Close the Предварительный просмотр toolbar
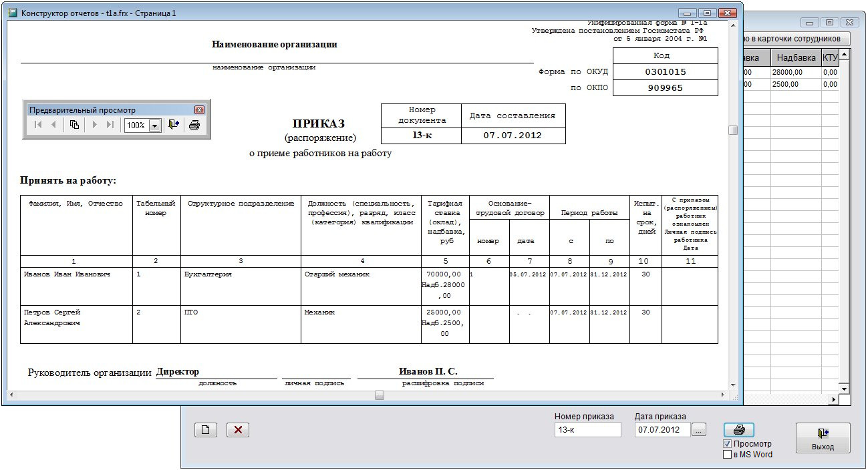Viewport: 868px width, 470px height. click(x=199, y=110)
